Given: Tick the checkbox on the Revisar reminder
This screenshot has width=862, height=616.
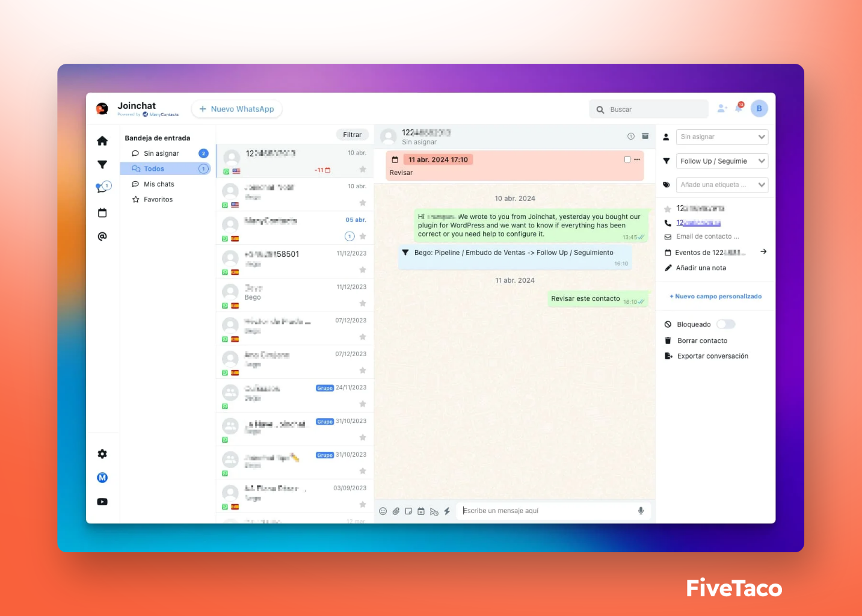Looking at the screenshot, I should (627, 159).
